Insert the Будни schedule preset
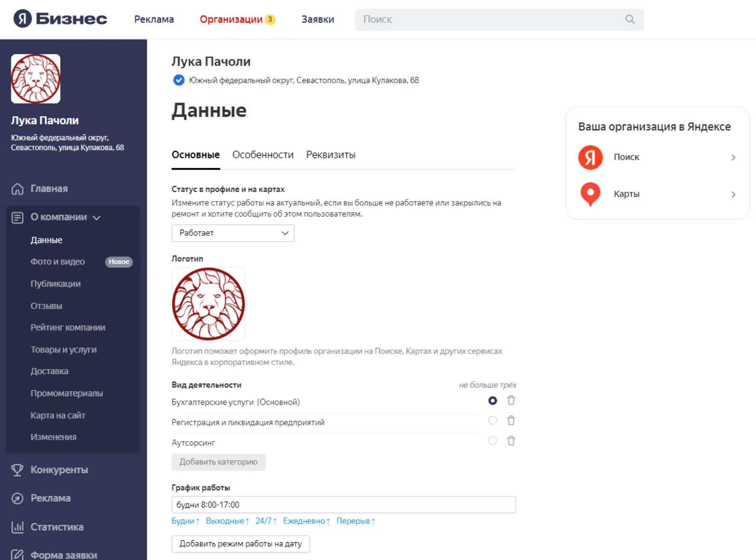The height and width of the screenshot is (560, 756). tap(185, 521)
